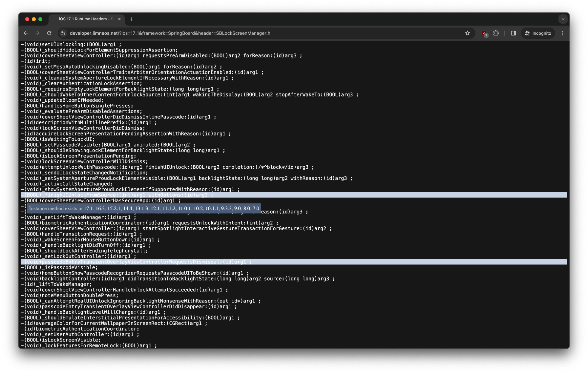This screenshot has height=373, width=588.
Task: Click the Incognito mode indicator
Action: point(537,33)
